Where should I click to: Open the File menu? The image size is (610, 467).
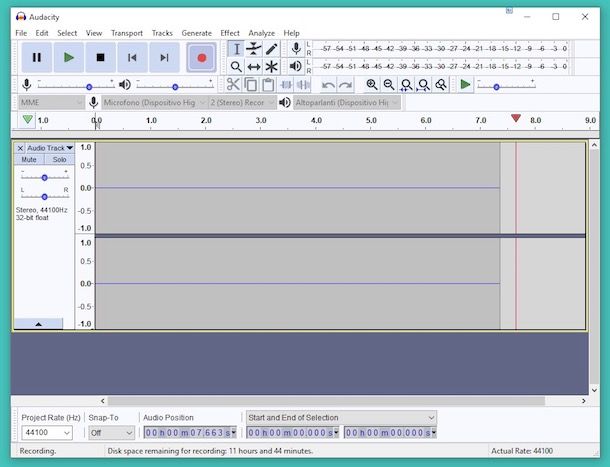(x=21, y=33)
